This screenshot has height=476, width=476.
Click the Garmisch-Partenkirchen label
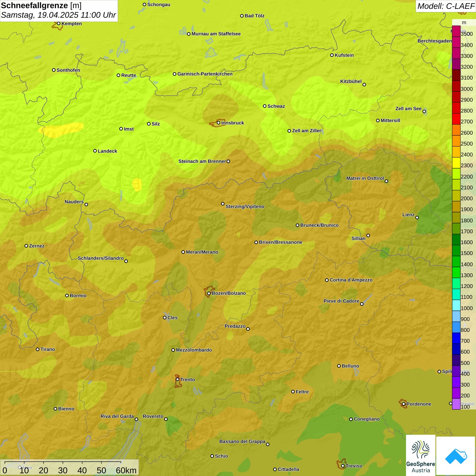coord(205,74)
